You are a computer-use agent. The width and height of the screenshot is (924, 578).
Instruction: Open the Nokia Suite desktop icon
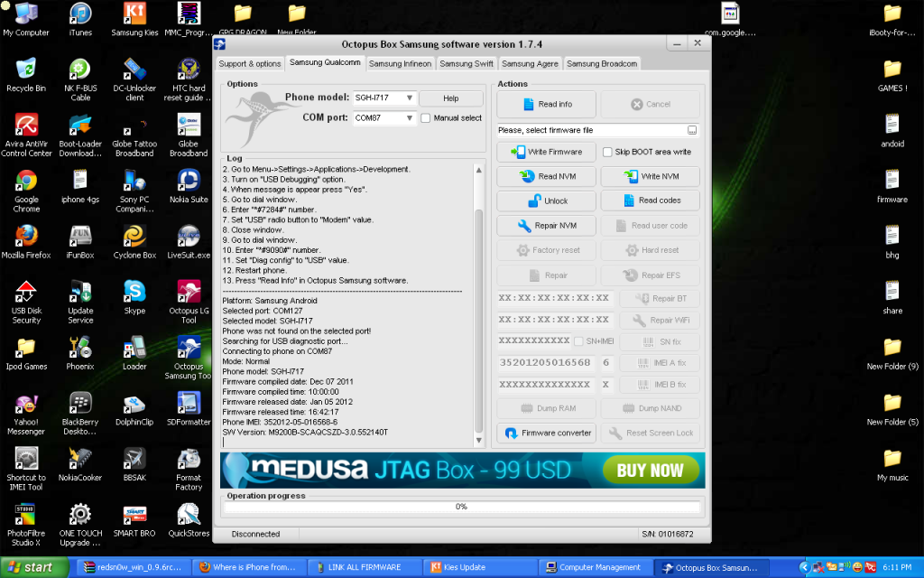pyautogui.click(x=189, y=186)
